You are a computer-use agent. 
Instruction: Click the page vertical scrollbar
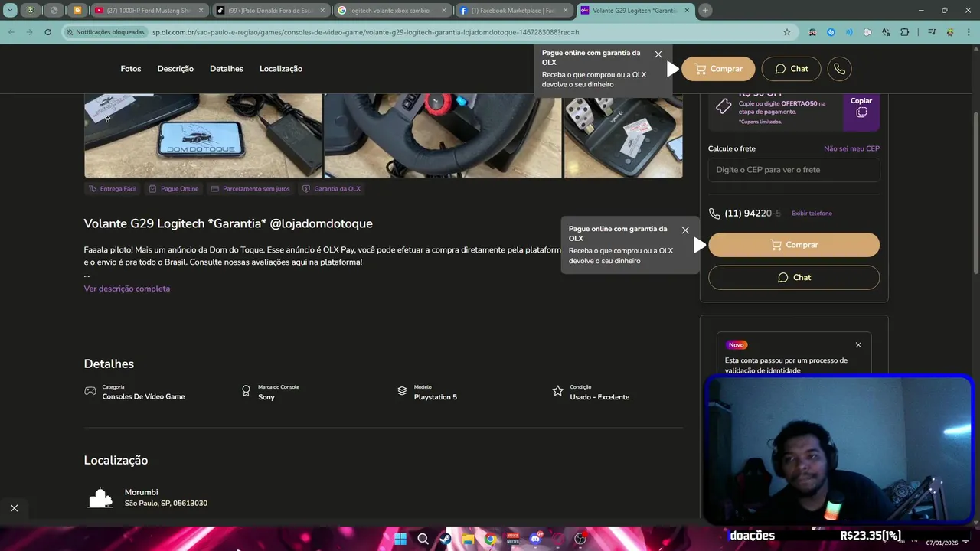click(x=975, y=191)
